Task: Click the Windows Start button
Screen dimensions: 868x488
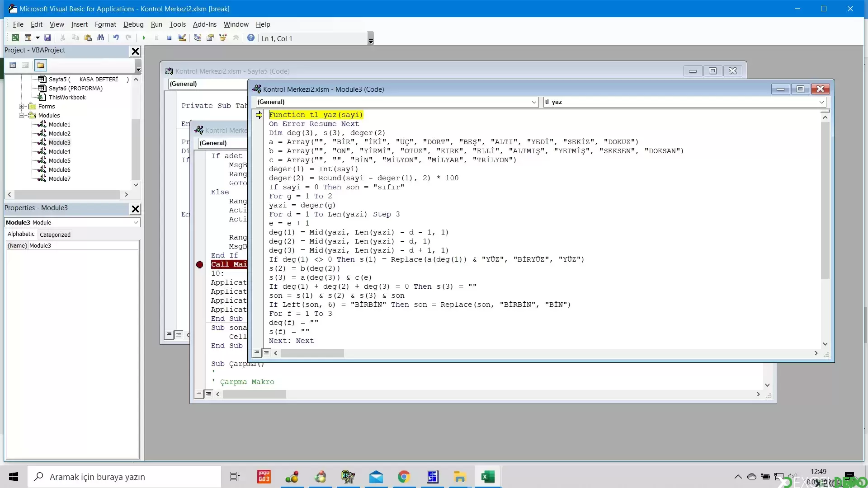Action: click(x=14, y=477)
